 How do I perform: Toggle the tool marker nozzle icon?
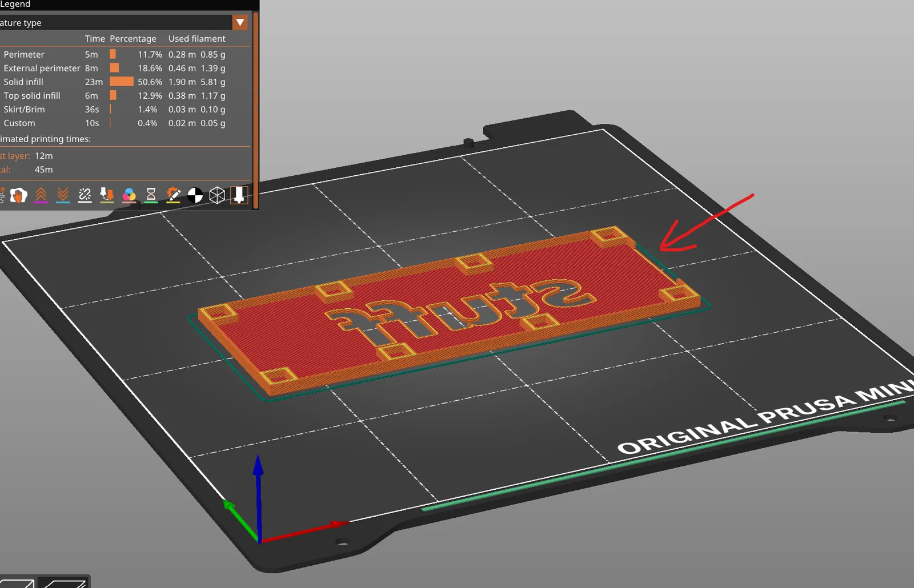click(239, 195)
